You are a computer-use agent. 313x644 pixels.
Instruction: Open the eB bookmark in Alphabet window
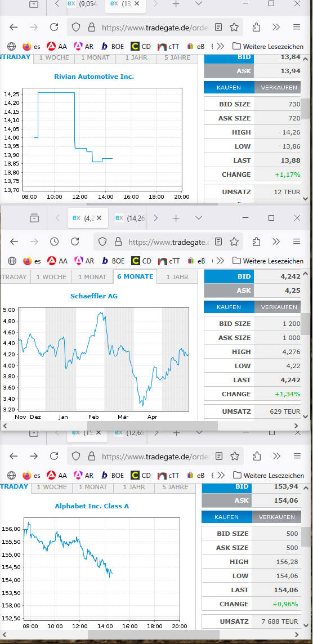point(195,475)
